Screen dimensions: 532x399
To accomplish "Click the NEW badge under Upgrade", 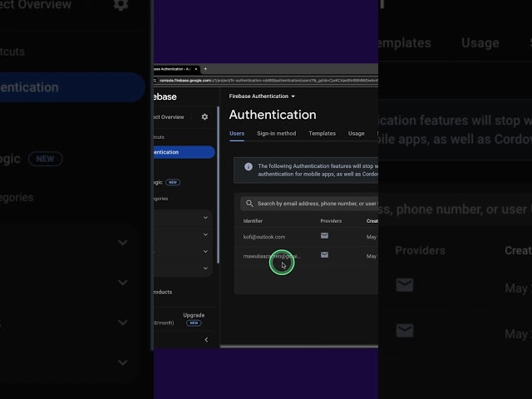I will click(x=194, y=323).
